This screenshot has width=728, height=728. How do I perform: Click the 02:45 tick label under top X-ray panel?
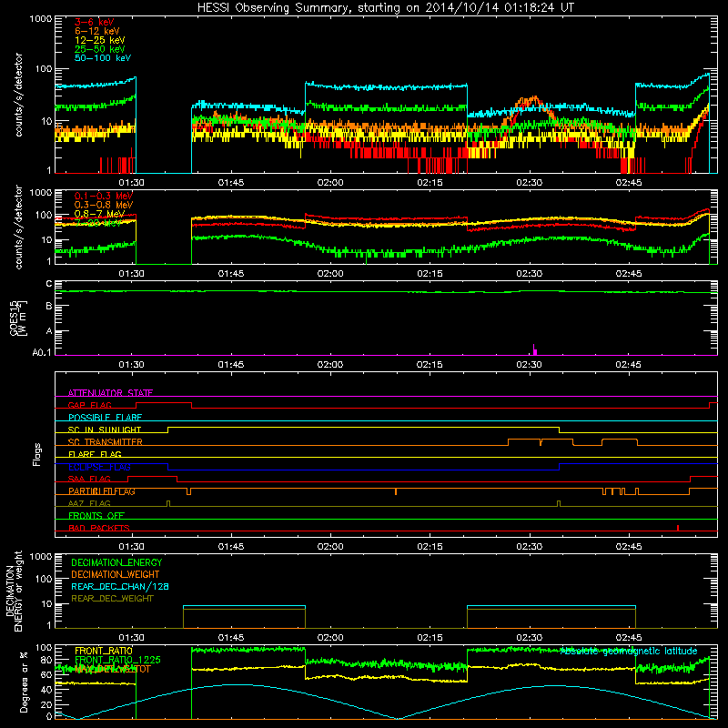coord(629,183)
